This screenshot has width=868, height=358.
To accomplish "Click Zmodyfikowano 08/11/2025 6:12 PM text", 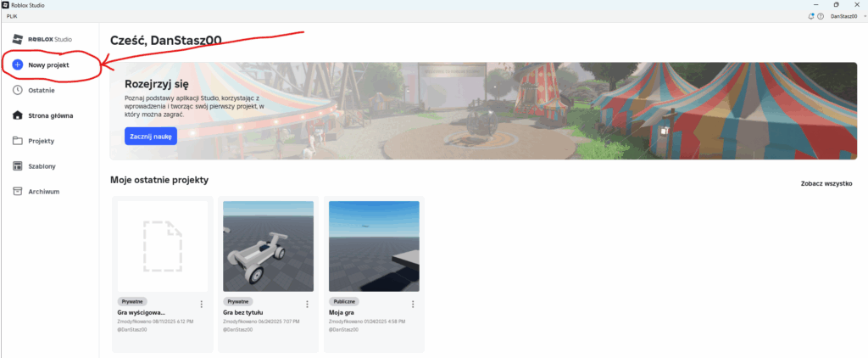I will tap(155, 322).
